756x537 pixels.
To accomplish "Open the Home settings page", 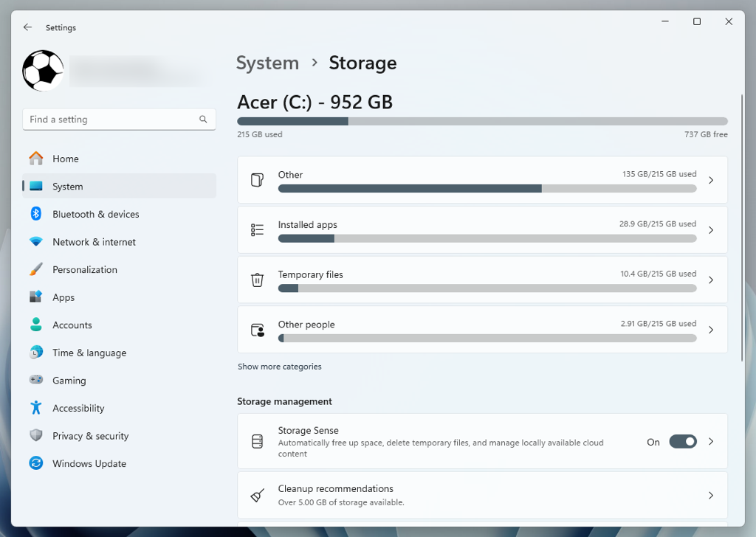I will click(x=119, y=159).
